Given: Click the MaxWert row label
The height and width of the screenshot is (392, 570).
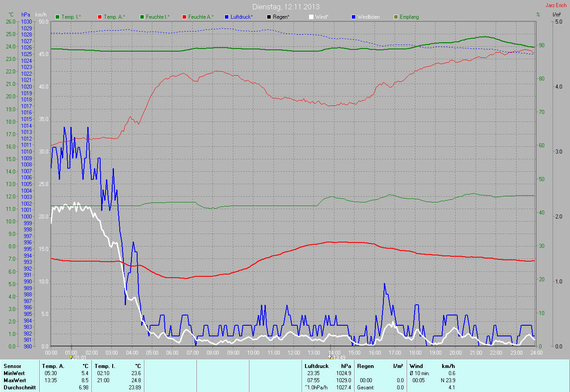Looking at the screenshot, I should click(15, 380).
